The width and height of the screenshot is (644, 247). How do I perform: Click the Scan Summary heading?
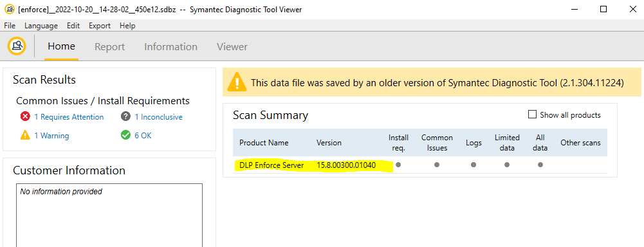tap(270, 115)
